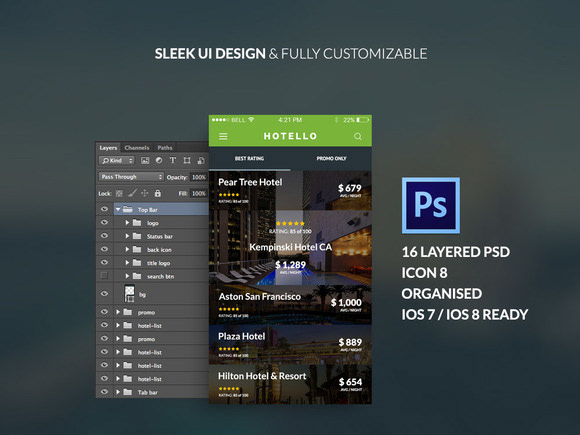Filter layers by shape layer icon

point(187,161)
